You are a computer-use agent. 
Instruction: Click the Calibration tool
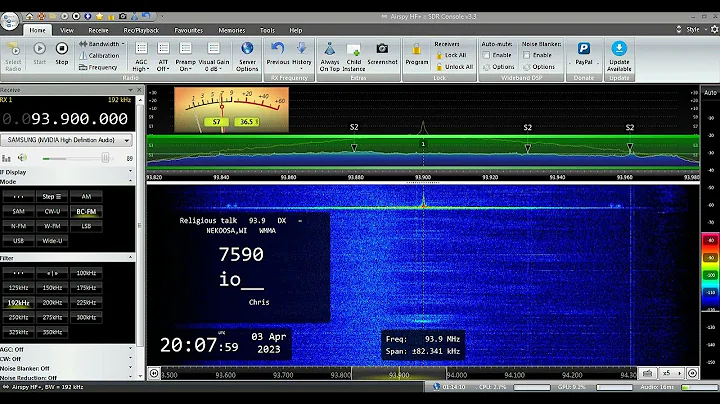[x=99, y=56]
